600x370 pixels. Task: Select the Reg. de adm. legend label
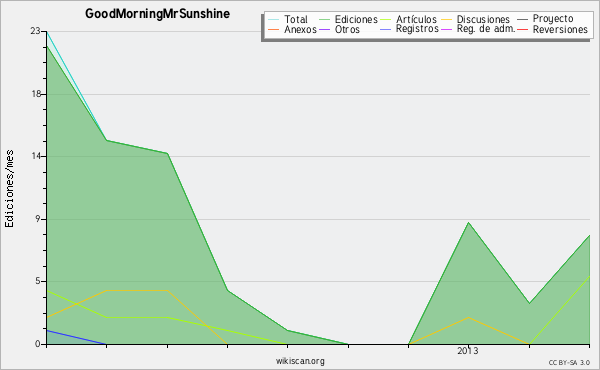pyautogui.click(x=486, y=29)
